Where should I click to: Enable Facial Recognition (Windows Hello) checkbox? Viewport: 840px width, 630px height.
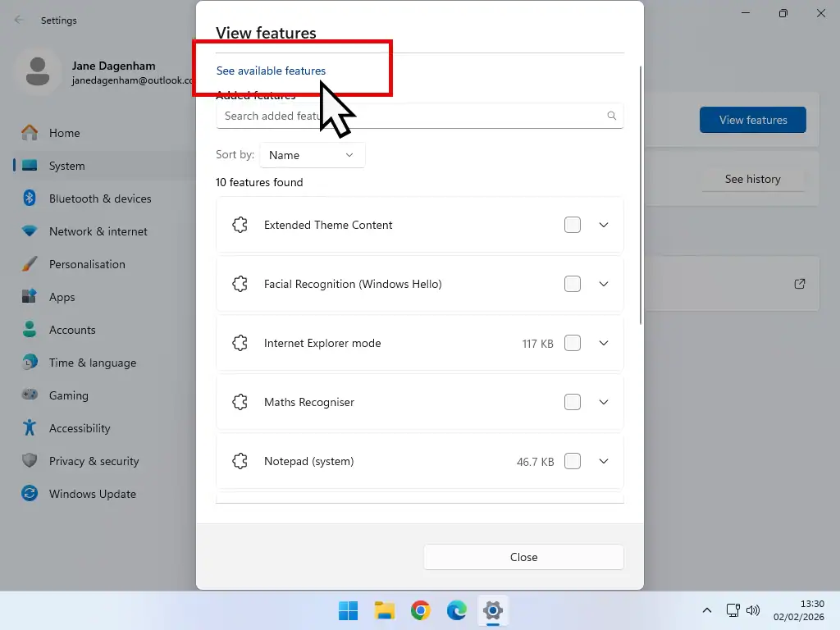tap(572, 284)
